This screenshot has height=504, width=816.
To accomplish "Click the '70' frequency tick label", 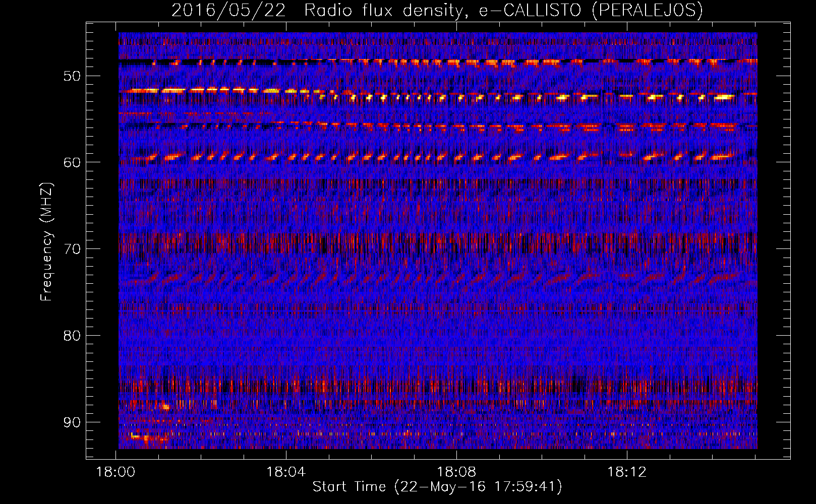I will [72, 249].
